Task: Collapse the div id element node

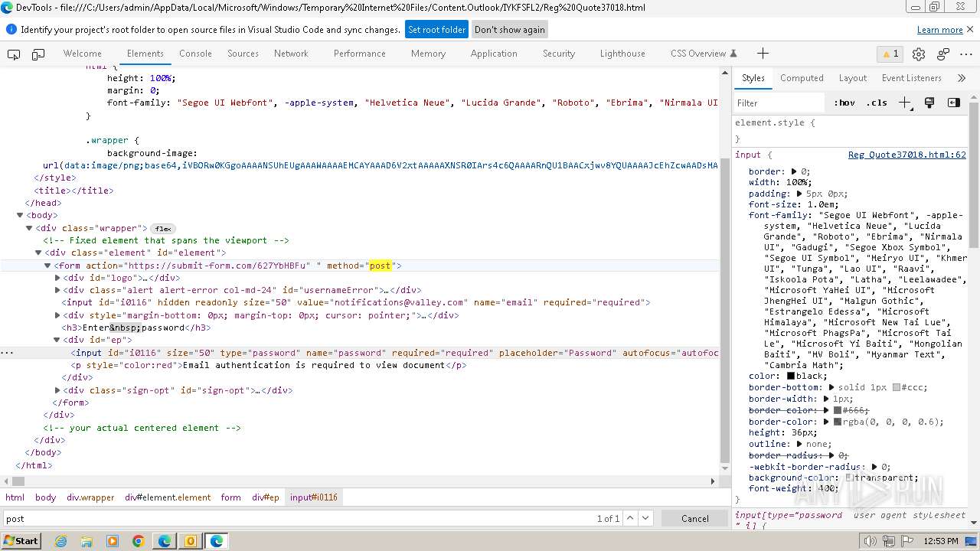Action: tap(38, 253)
